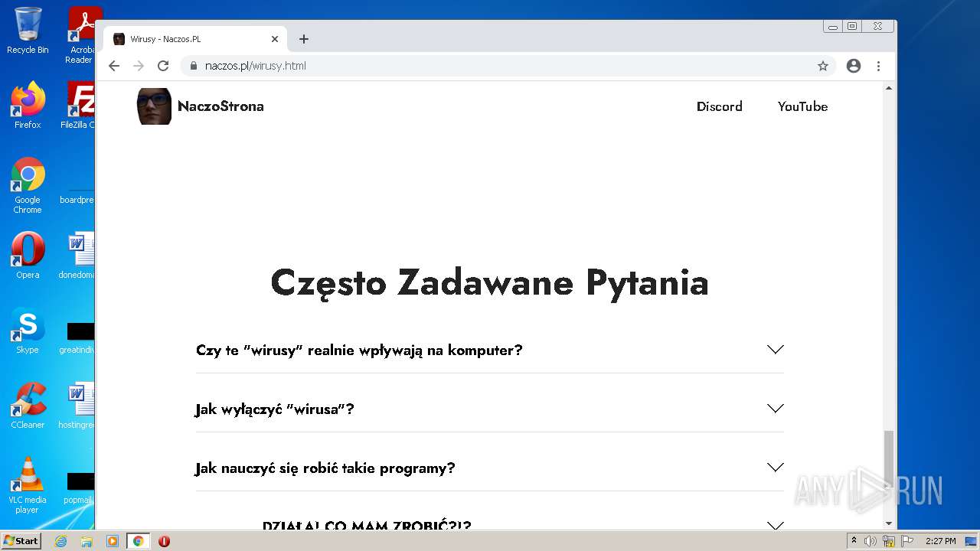
Task: Click the scrollbar down arrow
Action: tap(889, 523)
